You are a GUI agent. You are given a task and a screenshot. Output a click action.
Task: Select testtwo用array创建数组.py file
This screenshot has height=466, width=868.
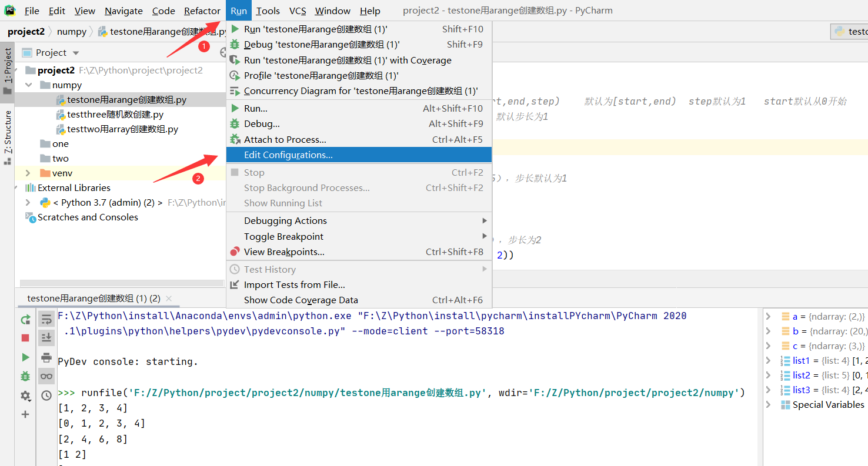click(122, 129)
